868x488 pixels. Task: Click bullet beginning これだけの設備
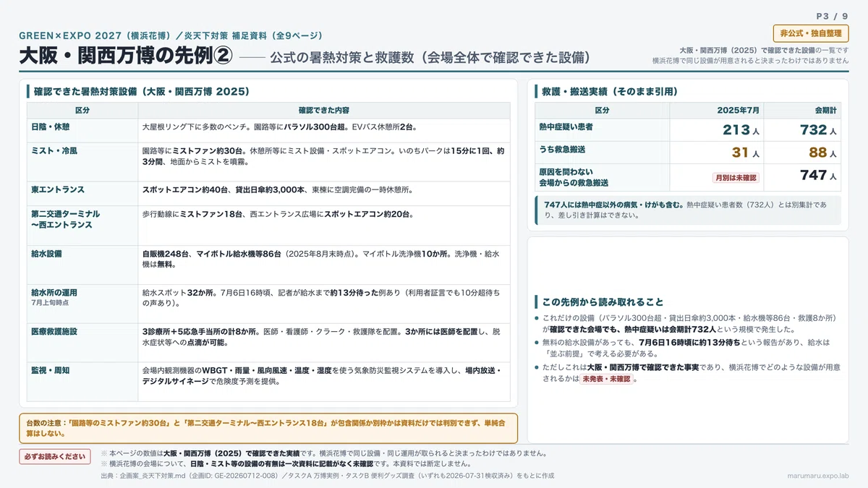click(x=687, y=323)
